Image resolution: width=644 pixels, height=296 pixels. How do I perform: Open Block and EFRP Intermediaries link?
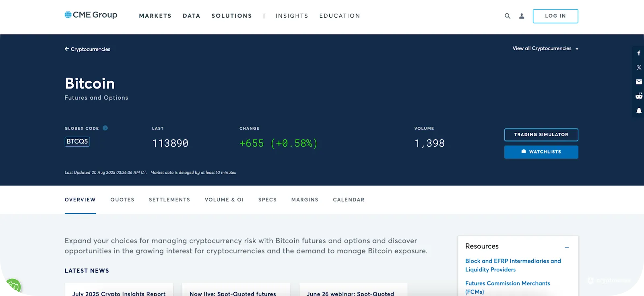click(513, 265)
